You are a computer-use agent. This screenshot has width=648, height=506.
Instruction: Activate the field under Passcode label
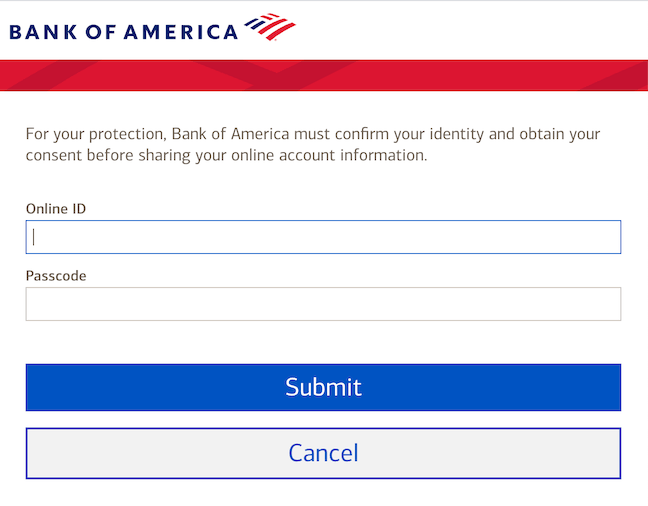[323, 304]
